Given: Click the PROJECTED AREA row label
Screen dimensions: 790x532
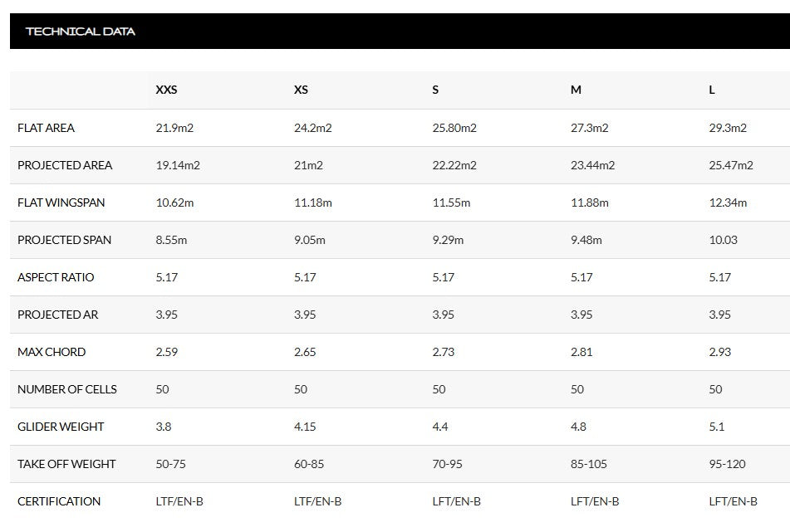Looking at the screenshot, I should click(65, 165).
